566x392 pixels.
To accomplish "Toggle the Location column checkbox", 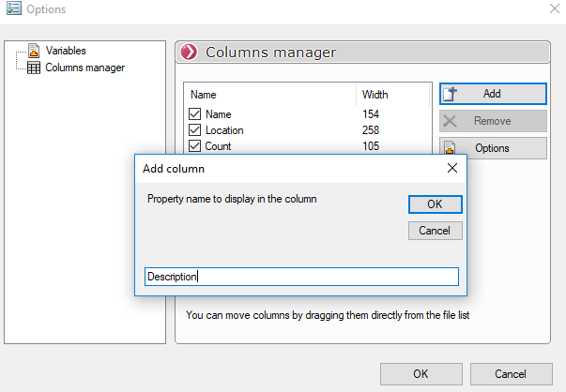I will [195, 130].
